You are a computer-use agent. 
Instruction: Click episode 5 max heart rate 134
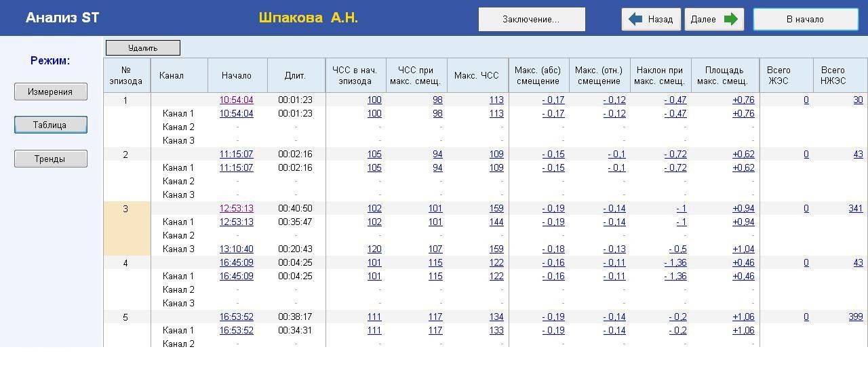pyautogui.click(x=496, y=317)
